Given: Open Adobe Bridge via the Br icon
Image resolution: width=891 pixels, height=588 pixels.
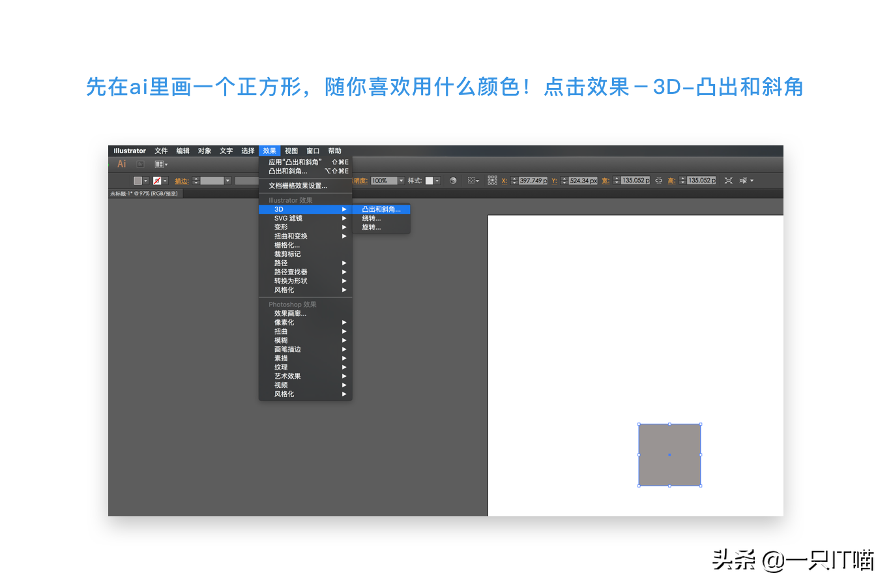Looking at the screenshot, I should click(140, 164).
